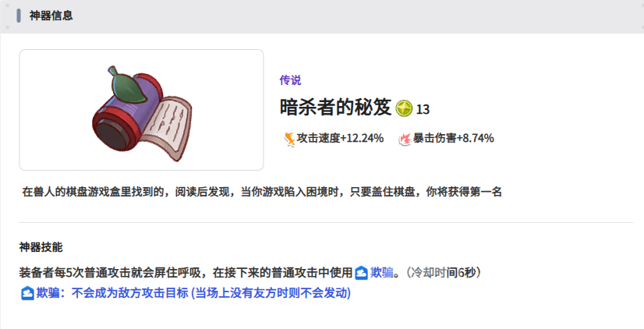Click the 神器信息 section header

[x=51, y=16]
